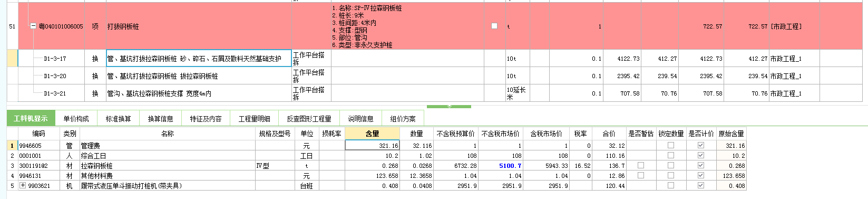868x199 pixels.
Task: Click the 名称 column header
Action: 167,134
